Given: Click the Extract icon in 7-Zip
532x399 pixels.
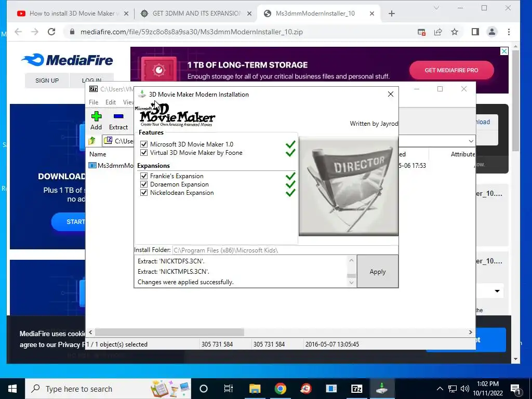Looking at the screenshot, I should click(118, 121).
